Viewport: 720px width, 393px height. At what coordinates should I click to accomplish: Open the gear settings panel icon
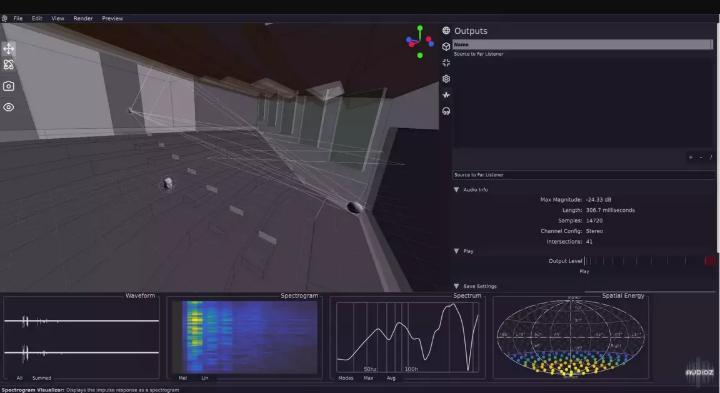[446, 79]
